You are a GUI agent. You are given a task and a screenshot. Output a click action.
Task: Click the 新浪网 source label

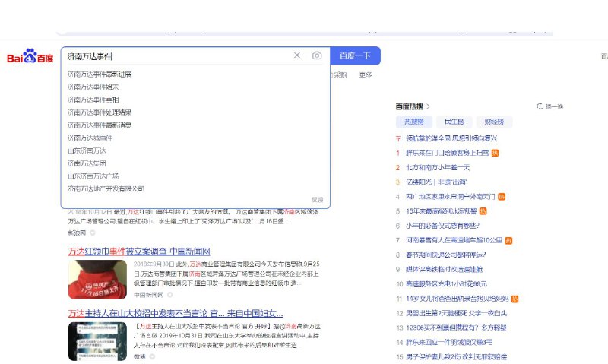pos(78,233)
